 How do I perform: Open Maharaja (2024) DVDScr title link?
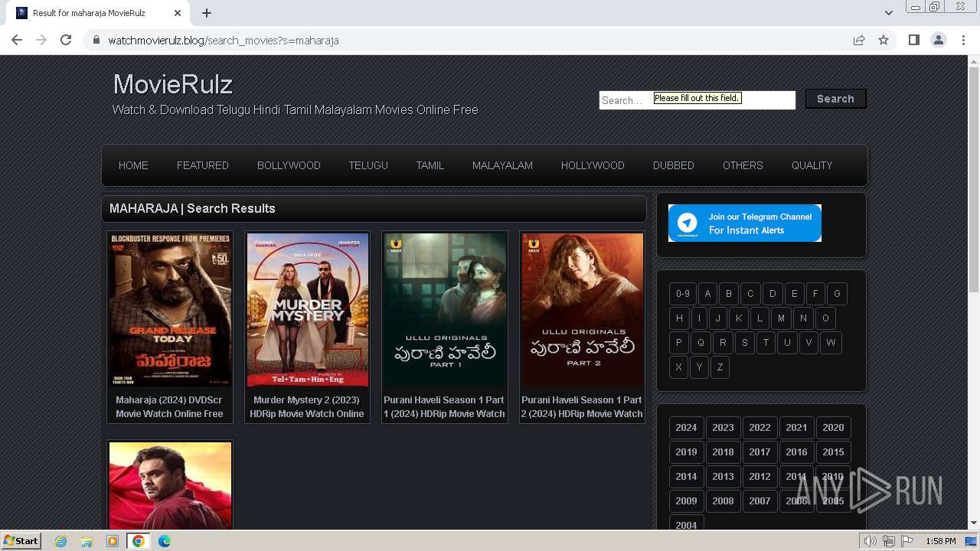169,406
